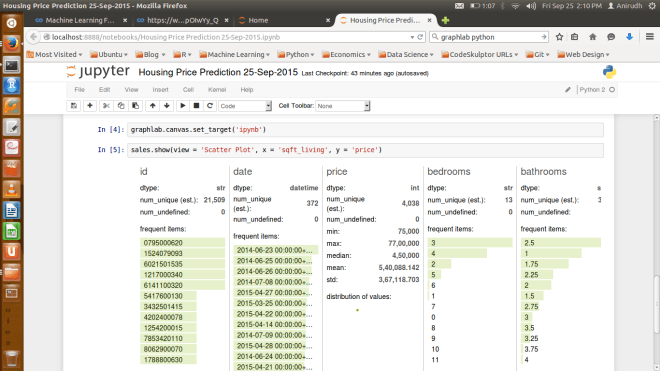Click the sales.show scatter plot code cell

pos(365,150)
